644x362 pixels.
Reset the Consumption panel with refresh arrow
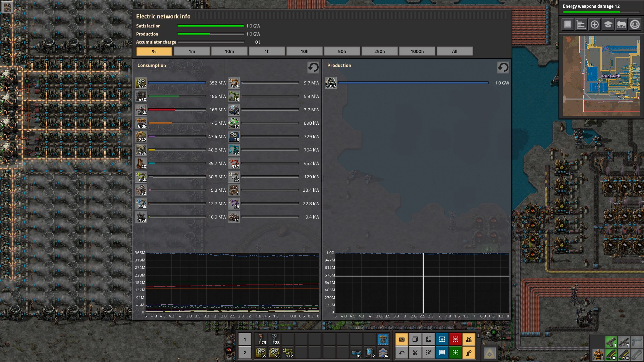click(x=313, y=67)
